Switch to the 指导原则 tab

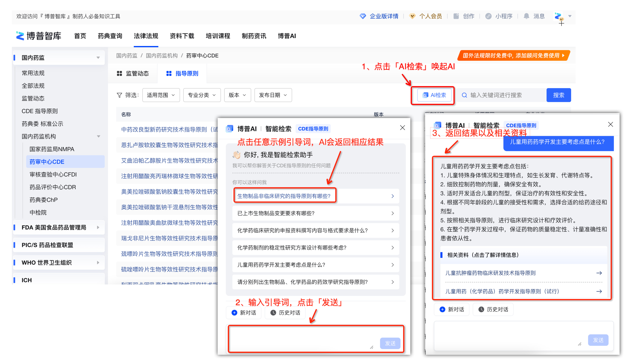pyautogui.click(x=182, y=74)
